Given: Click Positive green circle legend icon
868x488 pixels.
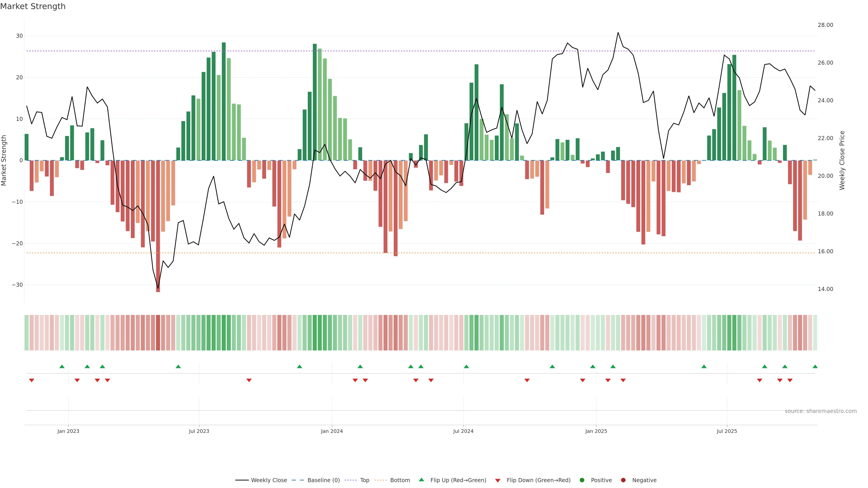Looking at the screenshot, I should (582, 480).
